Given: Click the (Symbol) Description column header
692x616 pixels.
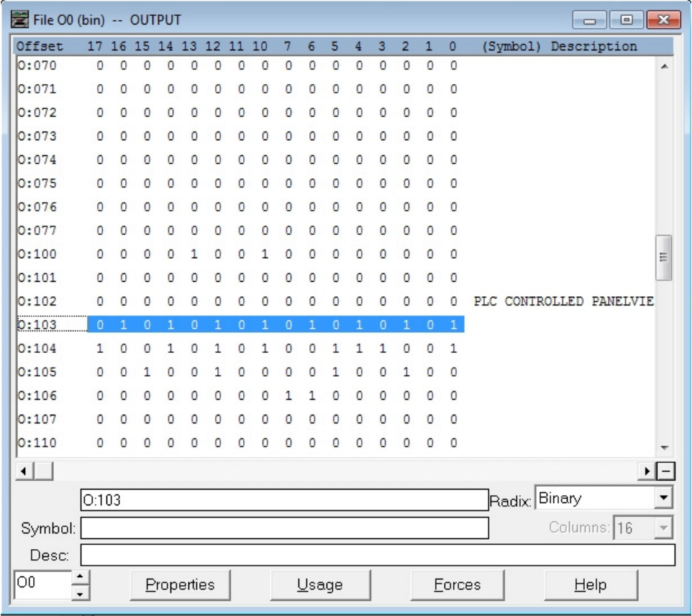Looking at the screenshot, I should (560, 46).
